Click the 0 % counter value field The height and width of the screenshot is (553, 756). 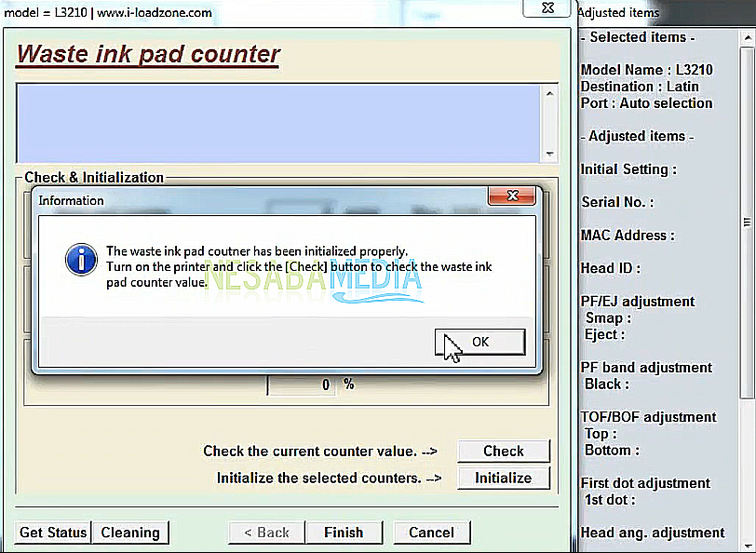click(302, 384)
